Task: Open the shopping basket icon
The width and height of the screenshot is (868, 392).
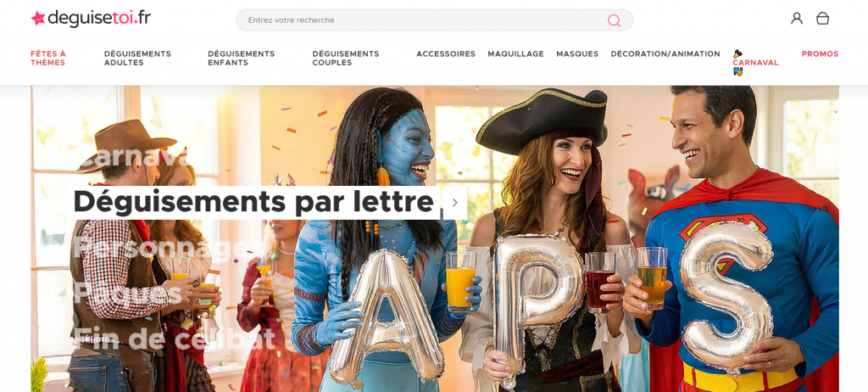Action: click(x=822, y=19)
